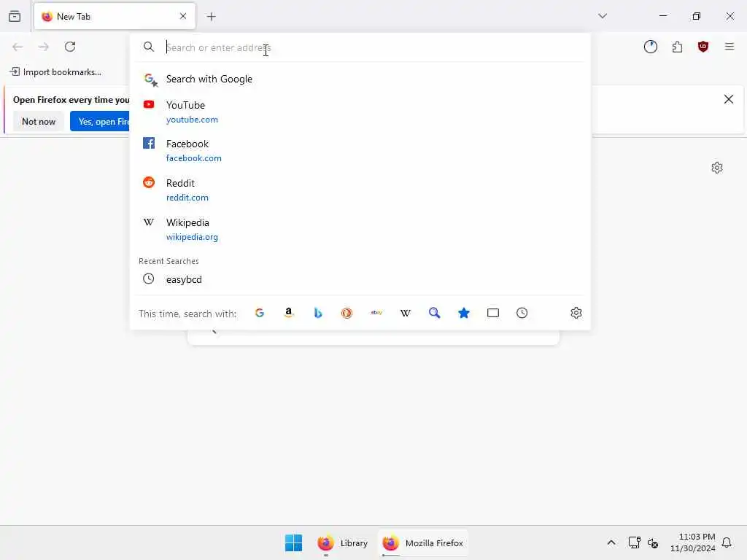747x560 pixels.
Task: Pick the blue magnifier search engine
Action: (x=435, y=313)
